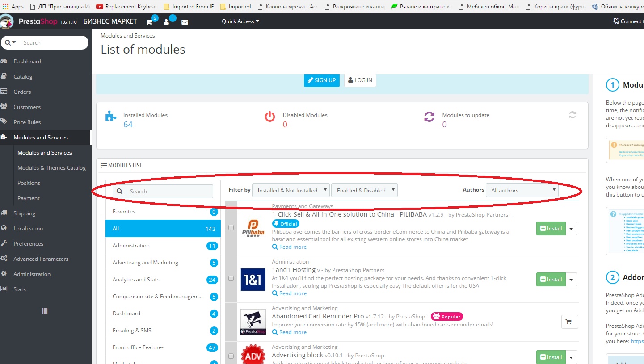Click the Preferences wrench icon

(x=4, y=243)
